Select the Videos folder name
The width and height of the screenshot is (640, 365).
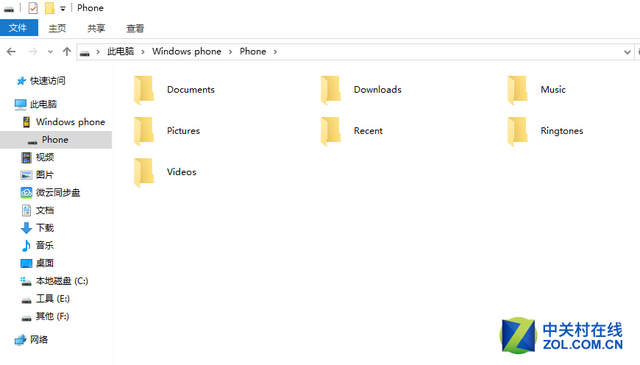[181, 172]
